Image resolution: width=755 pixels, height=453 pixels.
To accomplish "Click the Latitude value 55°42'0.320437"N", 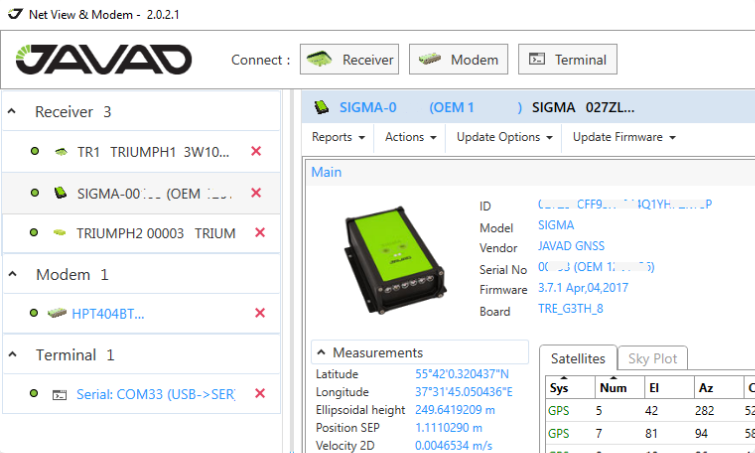I will [x=462, y=374].
